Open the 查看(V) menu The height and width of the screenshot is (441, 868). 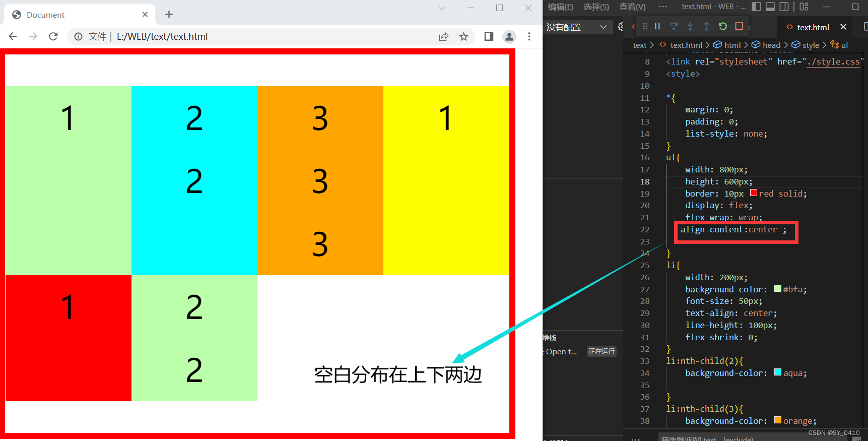[x=632, y=7]
